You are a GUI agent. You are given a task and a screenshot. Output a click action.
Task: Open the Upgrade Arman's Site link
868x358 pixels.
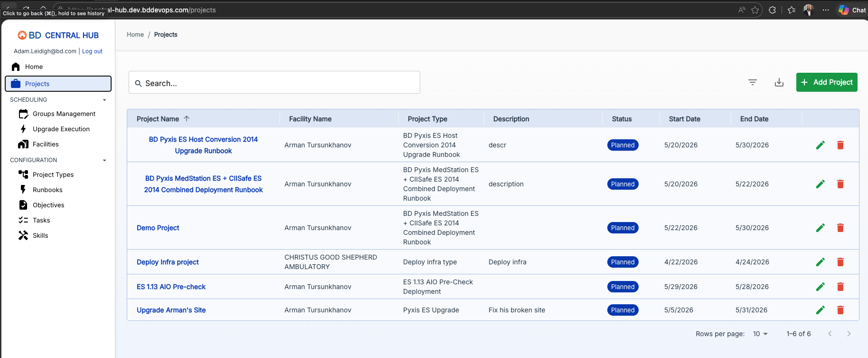point(171,310)
